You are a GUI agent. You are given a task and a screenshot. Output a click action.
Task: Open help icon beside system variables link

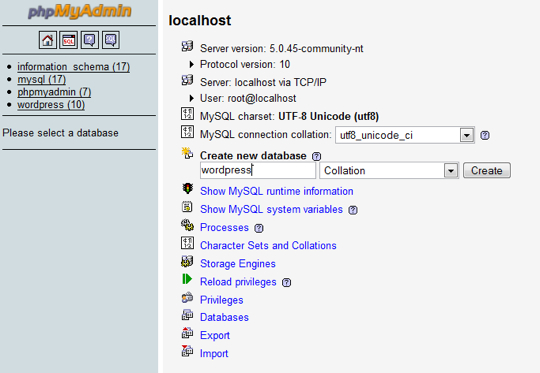[353, 210]
